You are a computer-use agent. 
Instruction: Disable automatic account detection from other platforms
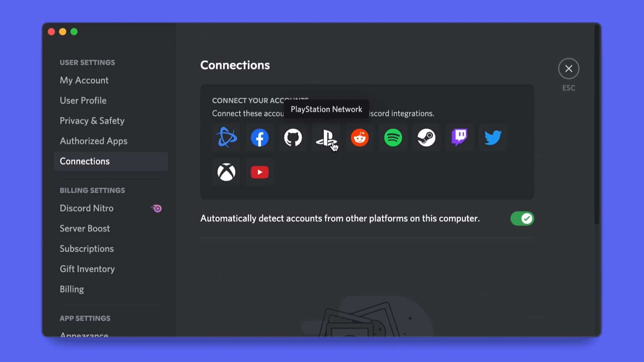pos(522,218)
